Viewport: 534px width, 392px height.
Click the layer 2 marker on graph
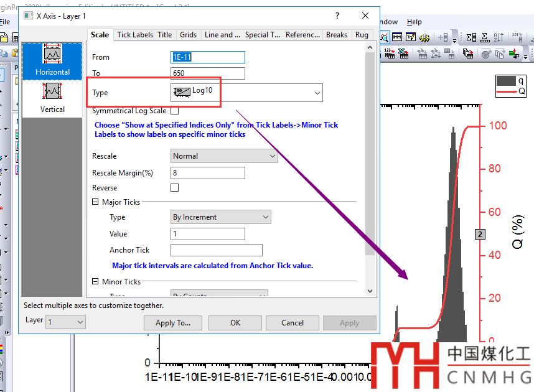(x=479, y=234)
